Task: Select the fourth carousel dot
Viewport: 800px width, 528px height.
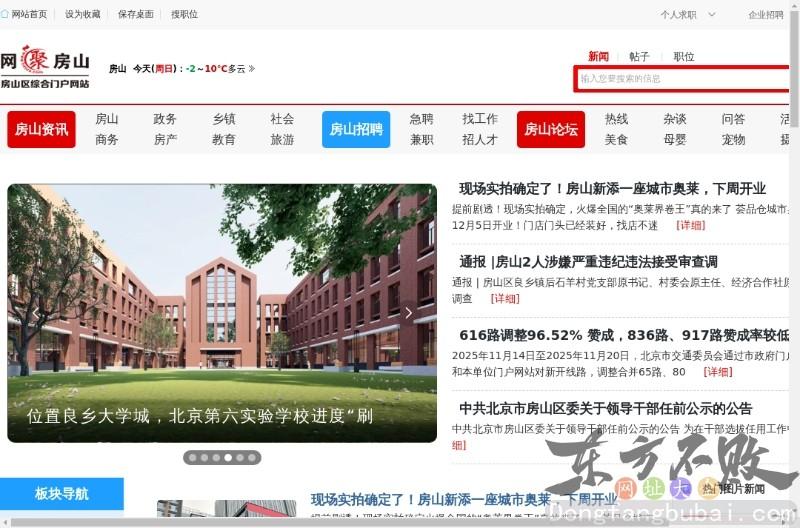Action: pos(228,458)
